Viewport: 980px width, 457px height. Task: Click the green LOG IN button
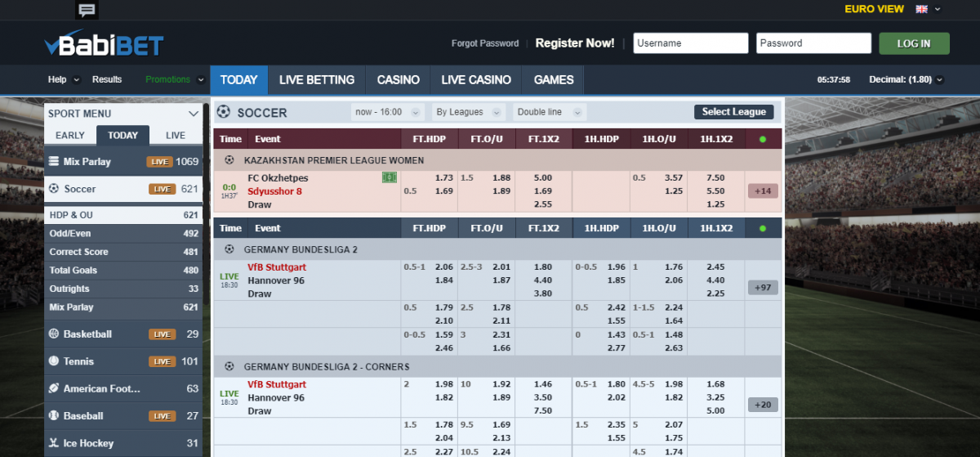point(914,43)
